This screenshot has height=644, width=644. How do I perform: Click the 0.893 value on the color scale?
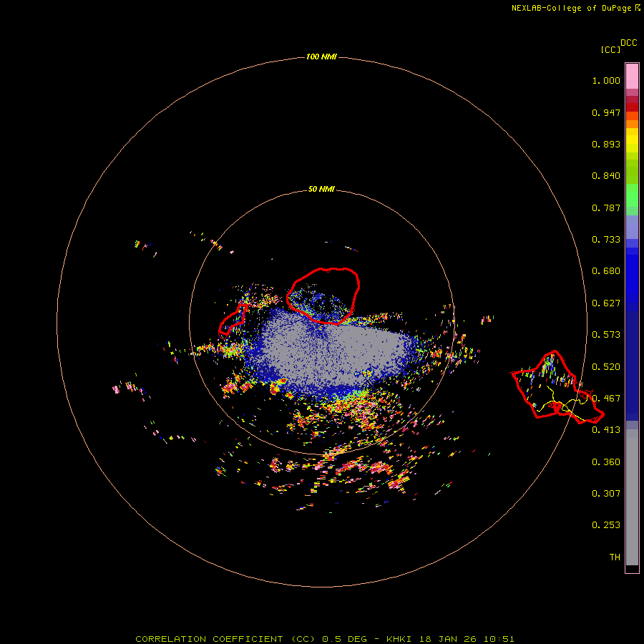pyautogui.click(x=606, y=144)
